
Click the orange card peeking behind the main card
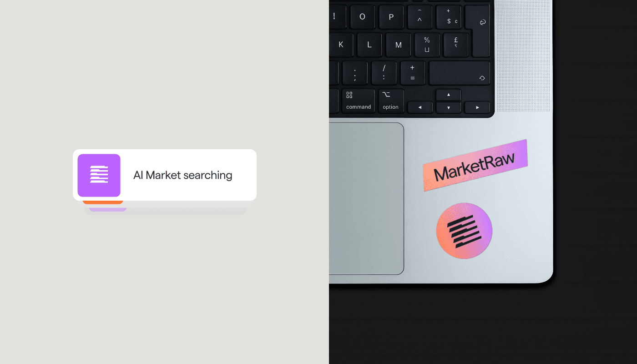[x=103, y=202]
